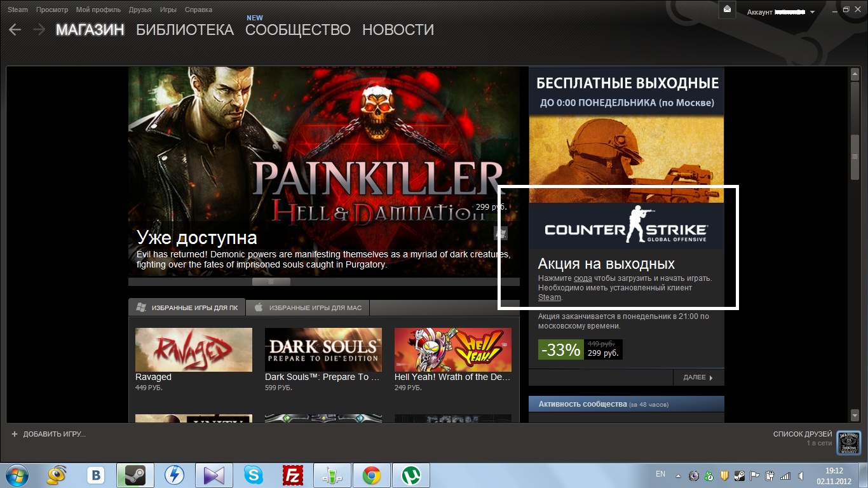Click the 299 руб. price on Painkiller banner
Viewport: 868px width, 488px height.
tap(491, 207)
